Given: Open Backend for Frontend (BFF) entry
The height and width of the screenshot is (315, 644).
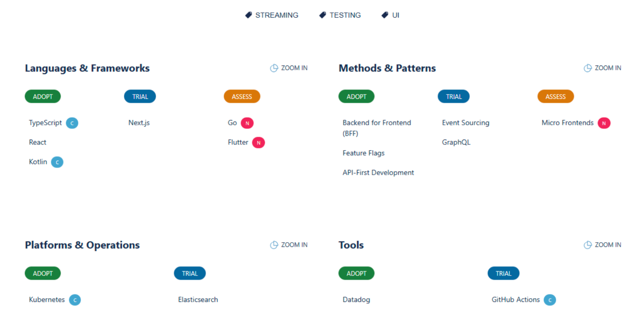Looking at the screenshot, I should [x=377, y=128].
